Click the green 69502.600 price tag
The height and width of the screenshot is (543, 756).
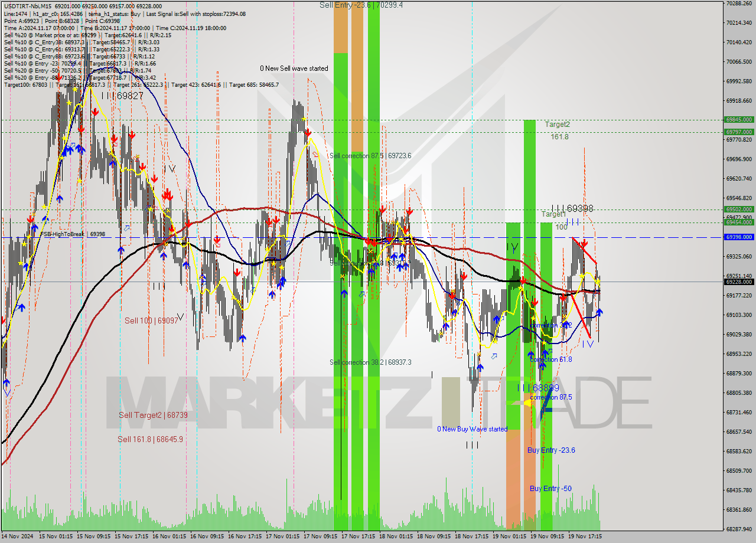739,209
